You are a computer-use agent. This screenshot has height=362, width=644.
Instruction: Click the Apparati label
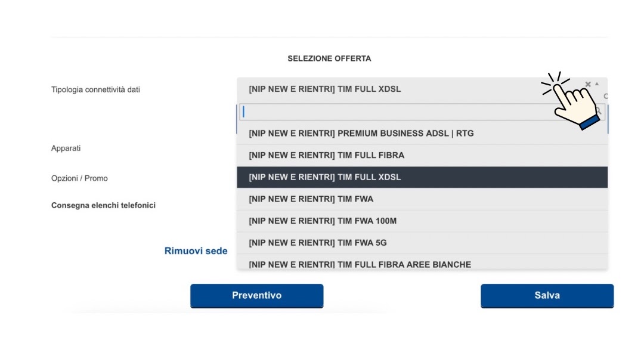pyautogui.click(x=66, y=148)
